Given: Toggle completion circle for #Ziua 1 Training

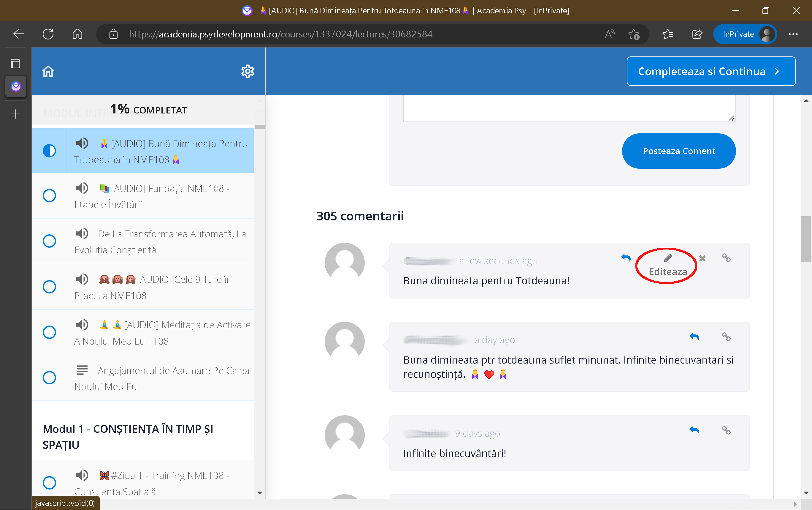Looking at the screenshot, I should pos(49,483).
